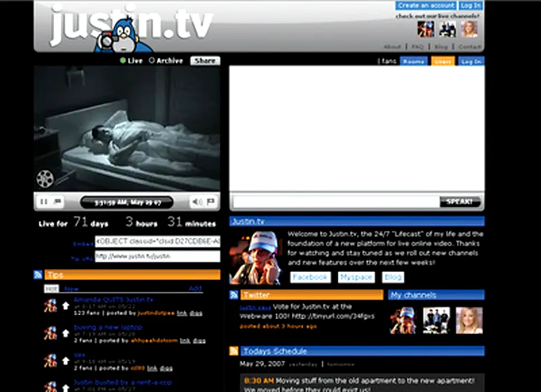Open the RSS icon next to Twitter
The width and height of the screenshot is (541, 392).
click(234, 295)
